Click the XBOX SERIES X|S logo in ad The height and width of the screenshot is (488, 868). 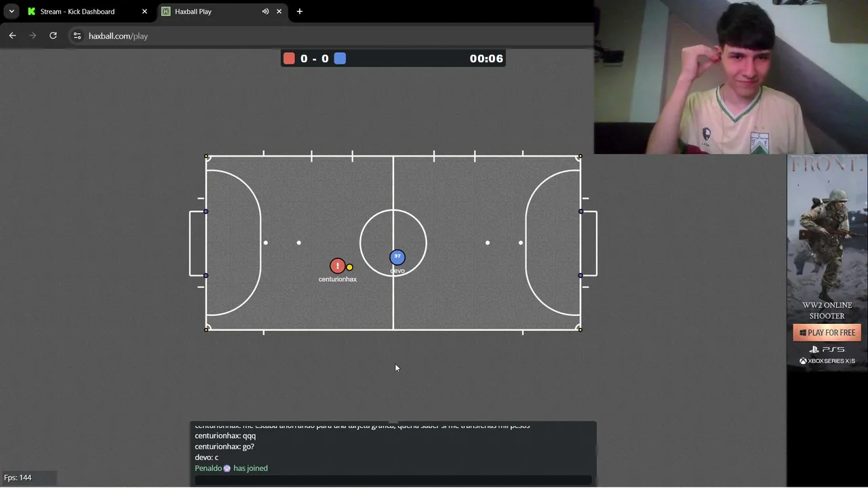tap(827, 361)
